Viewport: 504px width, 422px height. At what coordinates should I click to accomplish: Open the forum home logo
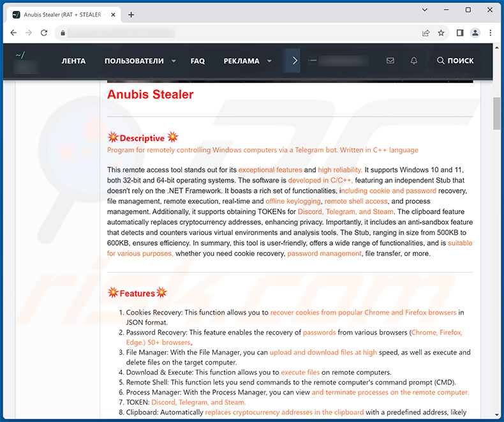pyautogui.click(x=26, y=62)
